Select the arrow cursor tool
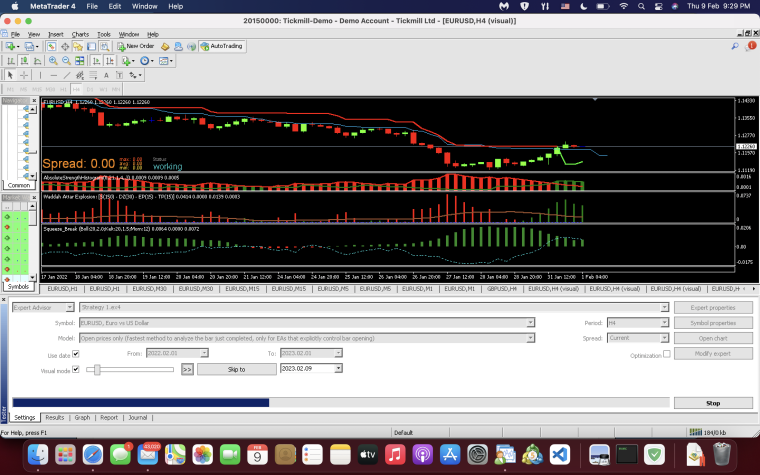The width and height of the screenshot is (760, 475). (10, 75)
